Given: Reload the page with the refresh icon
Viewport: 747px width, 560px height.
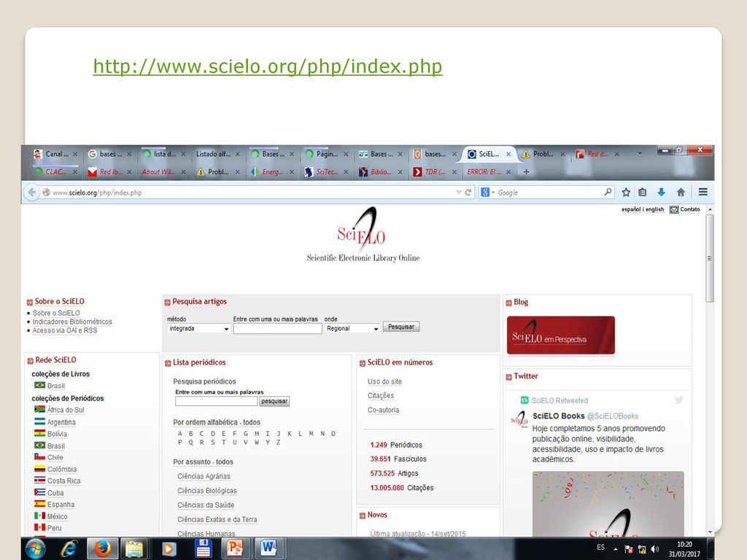Looking at the screenshot, I should [468, 192].
